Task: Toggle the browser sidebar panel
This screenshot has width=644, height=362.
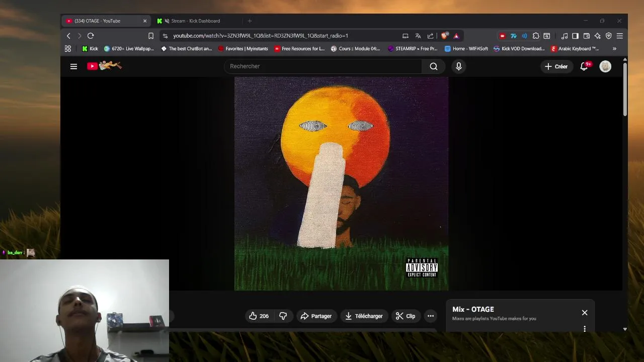Action: tap(575, 36)
